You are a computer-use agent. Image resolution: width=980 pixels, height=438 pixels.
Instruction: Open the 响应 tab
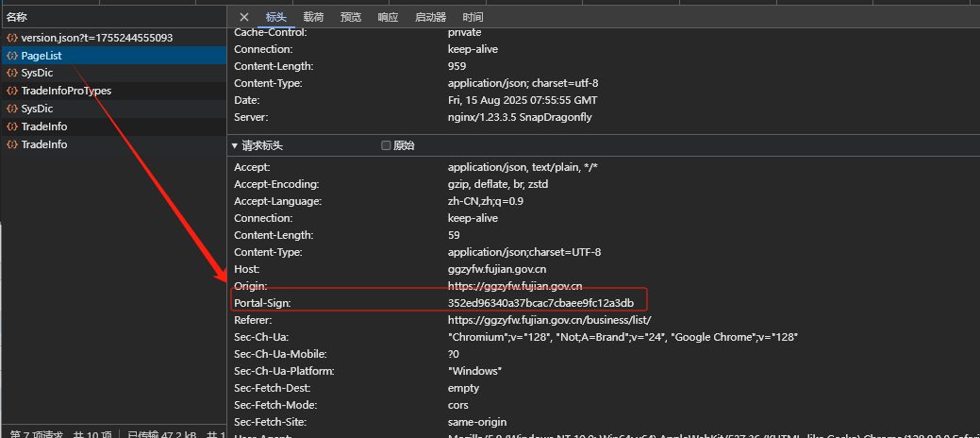pos(388,17)
